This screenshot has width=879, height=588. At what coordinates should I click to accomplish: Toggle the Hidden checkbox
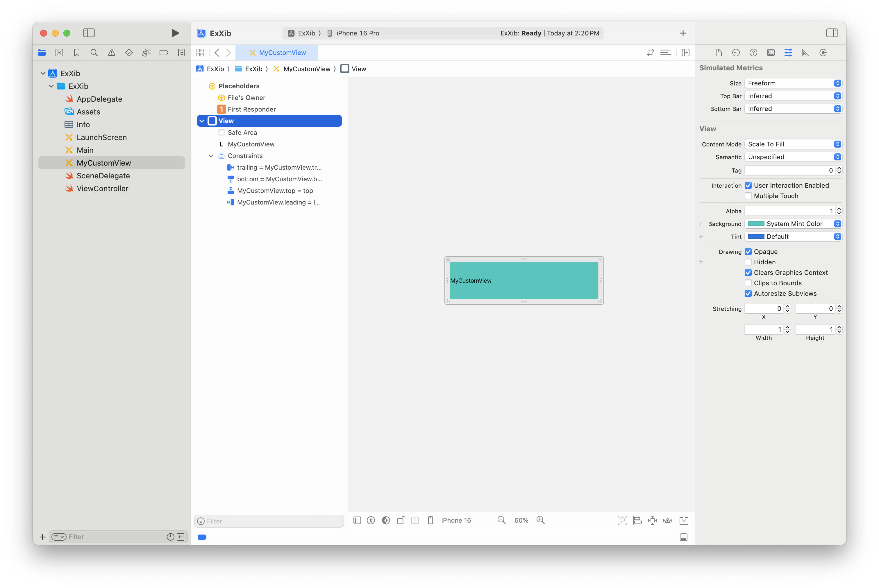pos(748,262)
